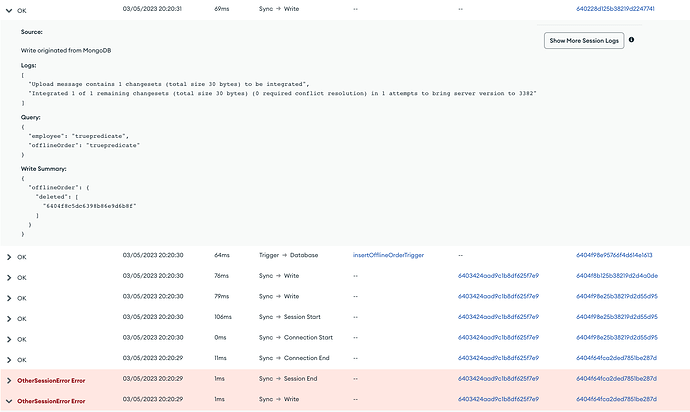
Task: Click the user ID in Session End error row
Action: (x=498, y=379)
